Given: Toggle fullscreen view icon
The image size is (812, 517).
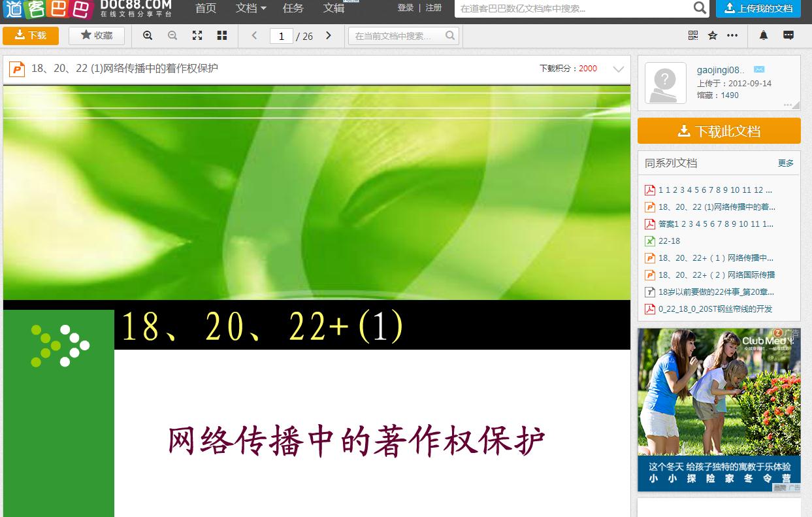Looking at the screenshot, I should pos(197,35).
